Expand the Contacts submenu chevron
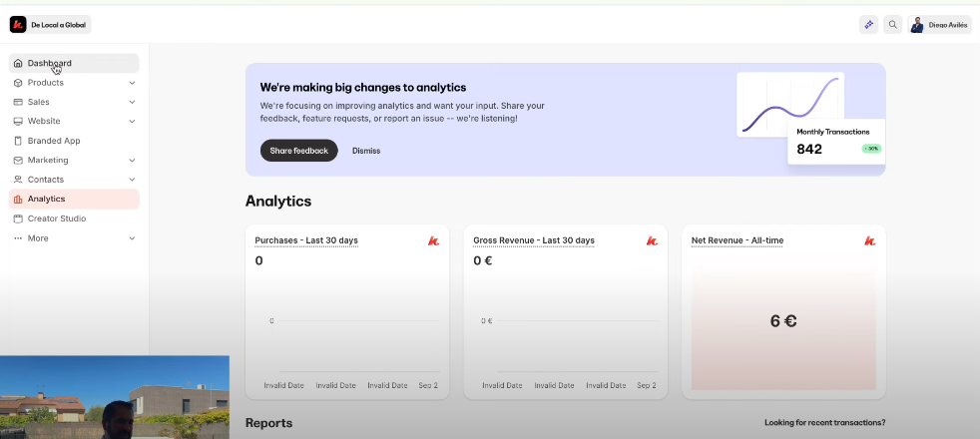Viewport: 980px width, 439px height. pos(133,180)
